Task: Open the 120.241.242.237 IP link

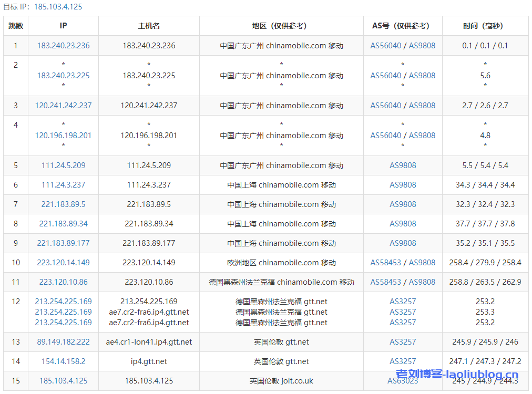Action: point(63,106)
